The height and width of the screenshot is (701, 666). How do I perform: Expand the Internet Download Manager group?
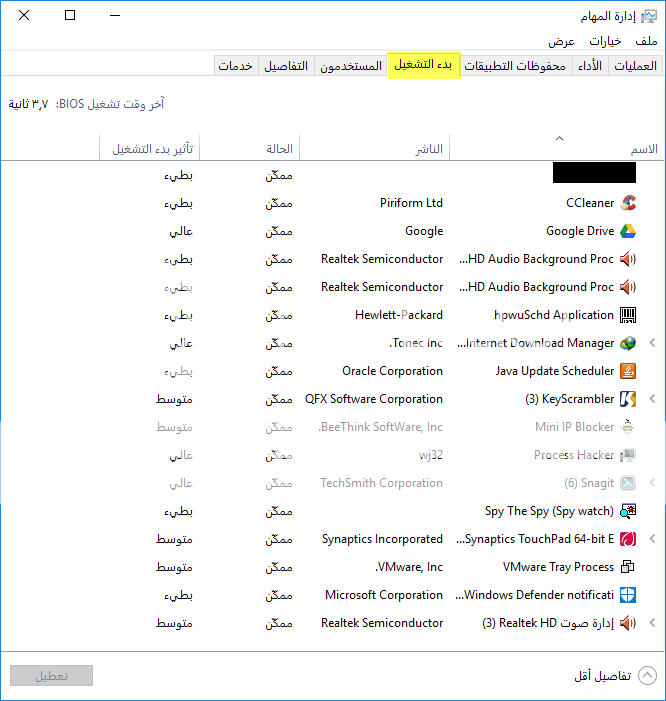point(653,343)
